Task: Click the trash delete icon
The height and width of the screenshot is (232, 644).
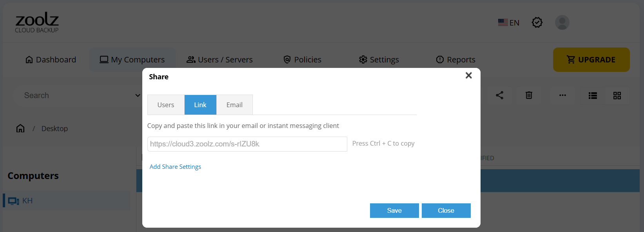Action: 529,95
